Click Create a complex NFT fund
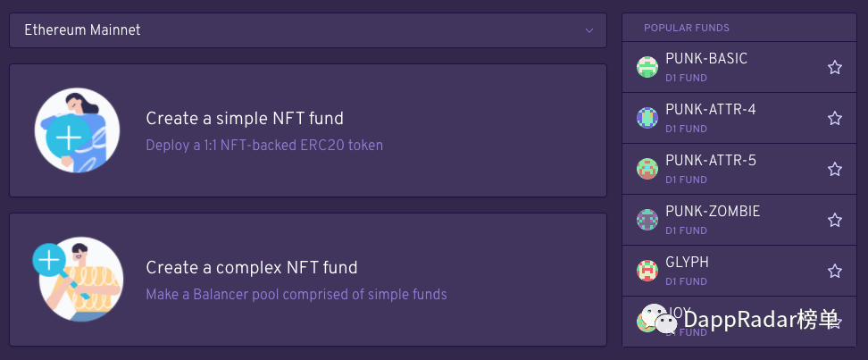 pos(252,267)
